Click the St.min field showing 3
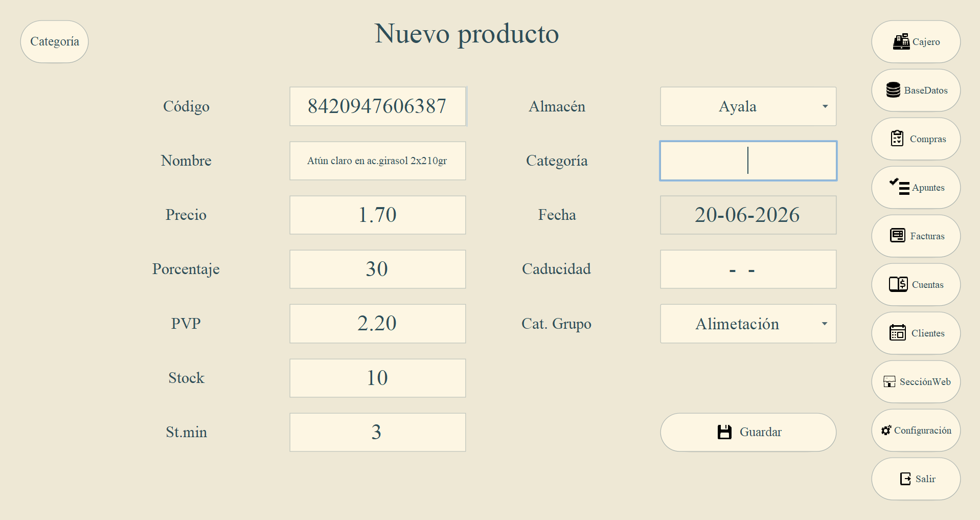 pos(378,432)
